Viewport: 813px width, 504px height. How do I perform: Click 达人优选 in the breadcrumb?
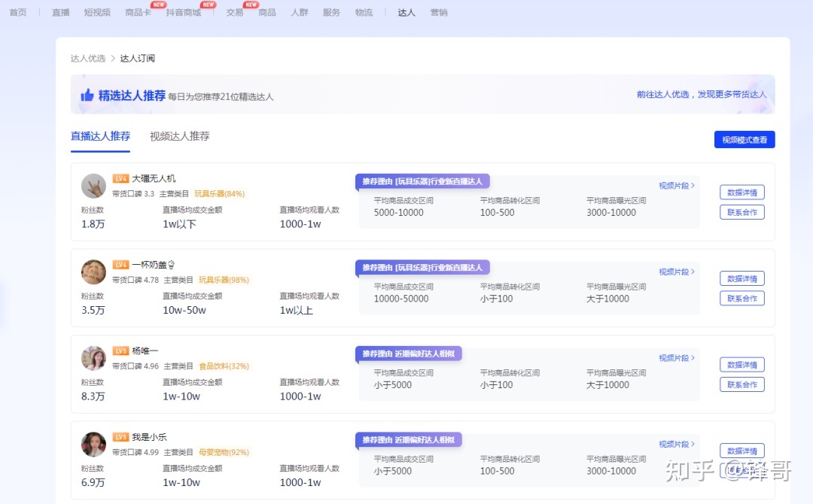point(88,59)
